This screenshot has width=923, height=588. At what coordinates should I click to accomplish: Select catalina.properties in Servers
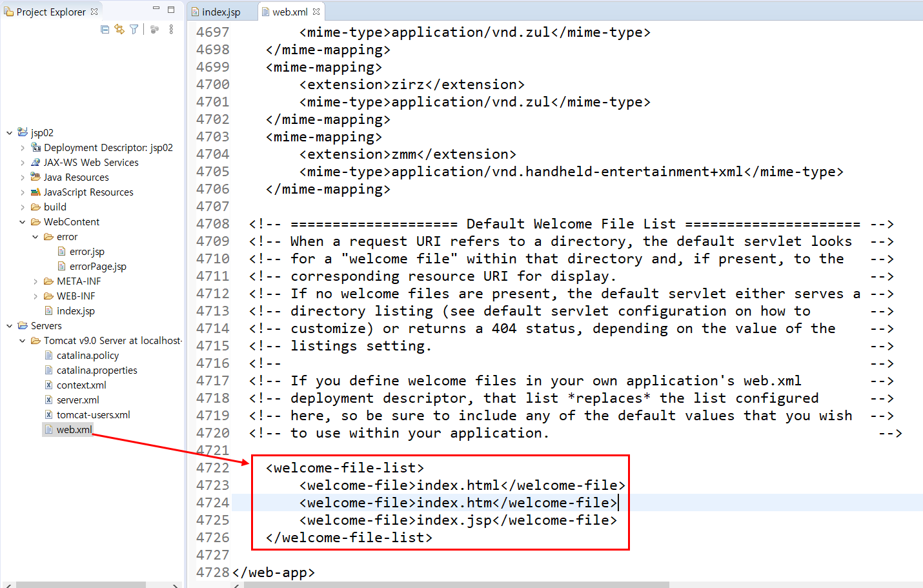click(97, 370)
